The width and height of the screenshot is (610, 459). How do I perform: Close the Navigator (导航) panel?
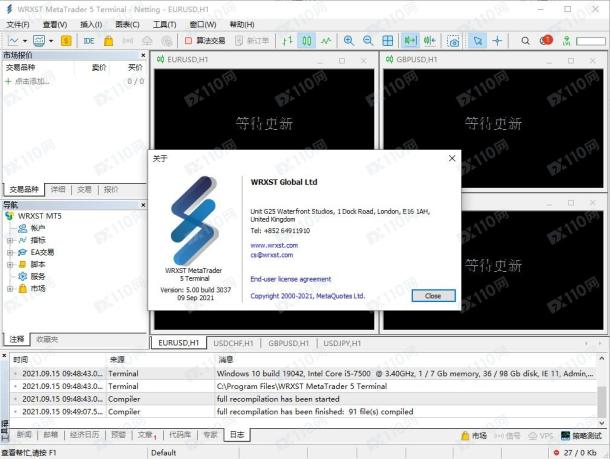[143, 205]
